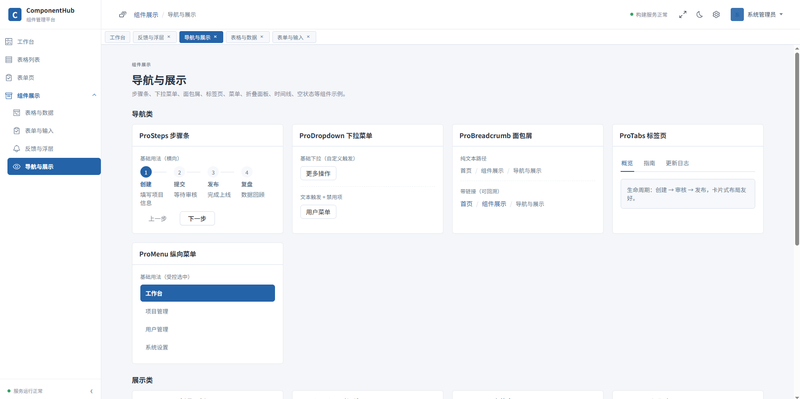Click the 构建服务正常 status indicator

click(649, 15)
